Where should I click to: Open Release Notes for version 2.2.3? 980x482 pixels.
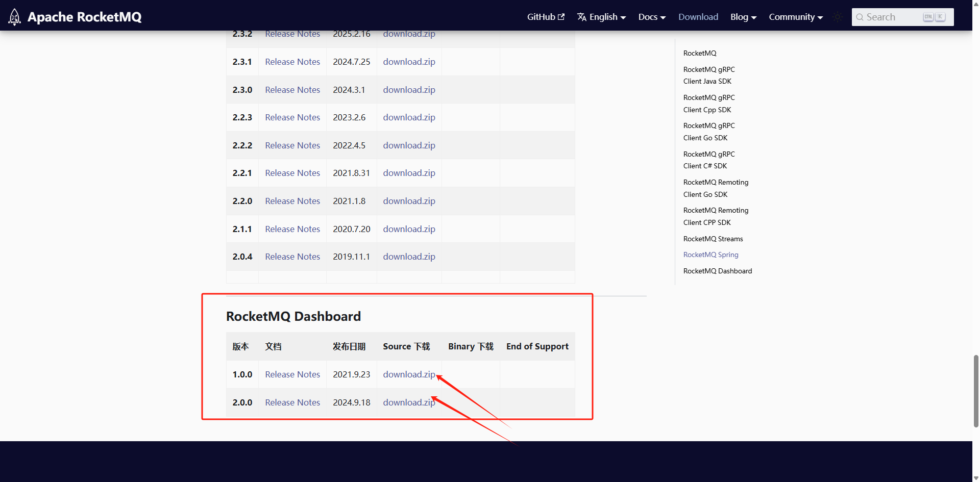coord(292,117)
